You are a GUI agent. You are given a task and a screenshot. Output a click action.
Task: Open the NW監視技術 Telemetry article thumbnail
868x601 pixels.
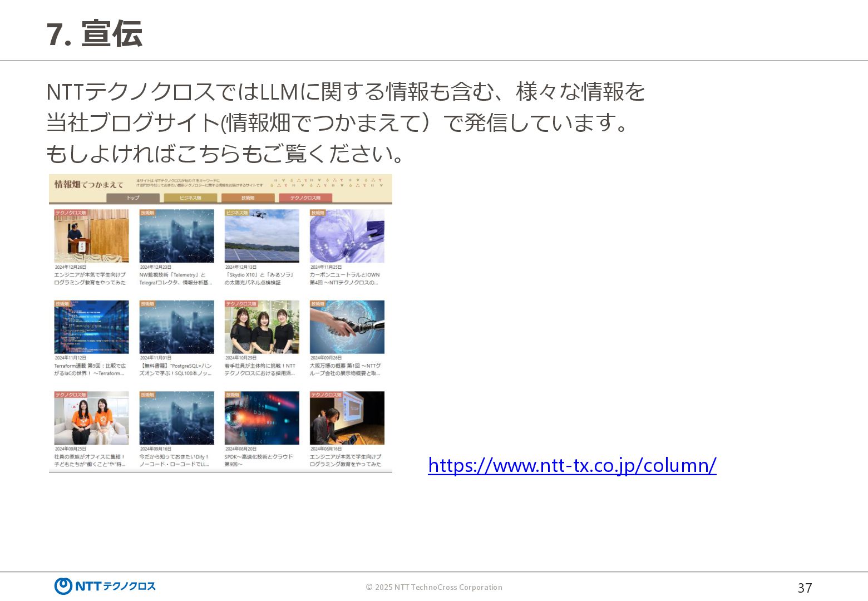[176, 236]
